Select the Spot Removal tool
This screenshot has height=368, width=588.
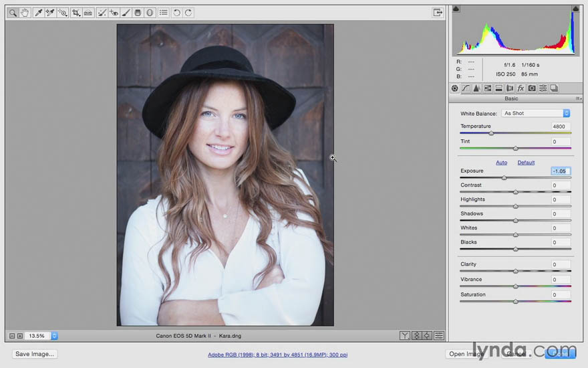pyautogui.click(x=102, y=13)
